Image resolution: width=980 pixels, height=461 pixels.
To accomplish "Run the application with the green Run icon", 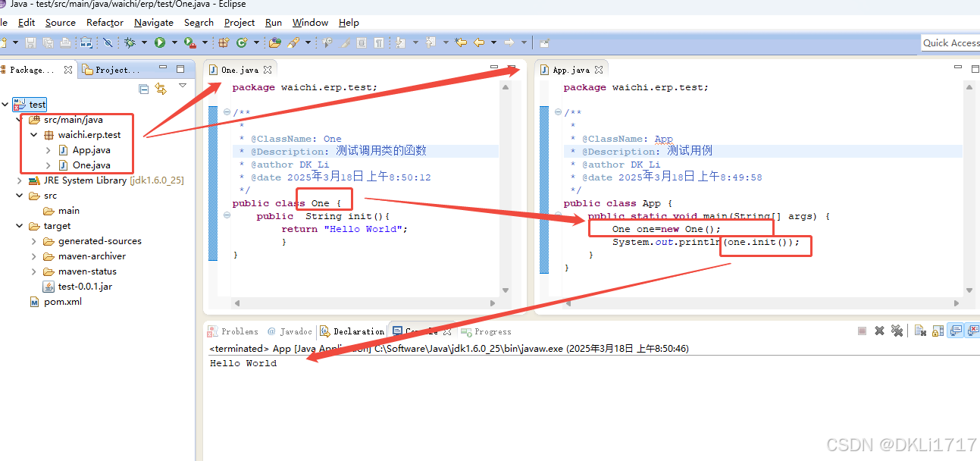I will tap(161, 42).
